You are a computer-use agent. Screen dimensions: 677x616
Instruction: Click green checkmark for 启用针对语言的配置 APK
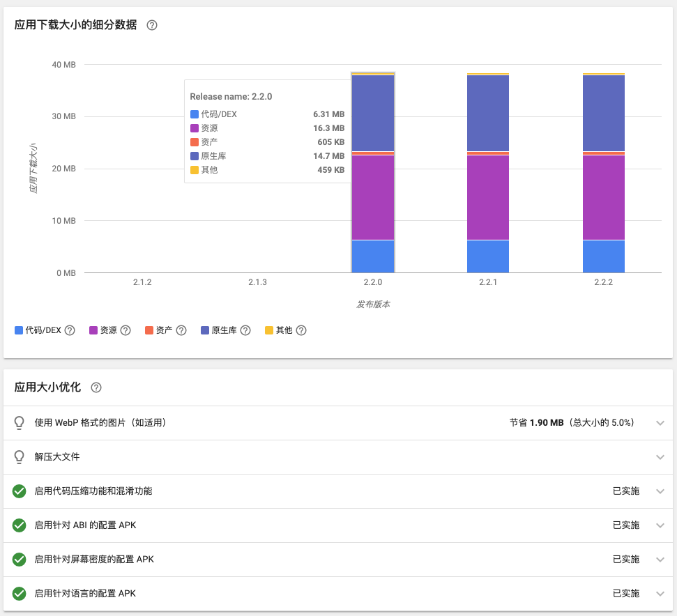19,593
